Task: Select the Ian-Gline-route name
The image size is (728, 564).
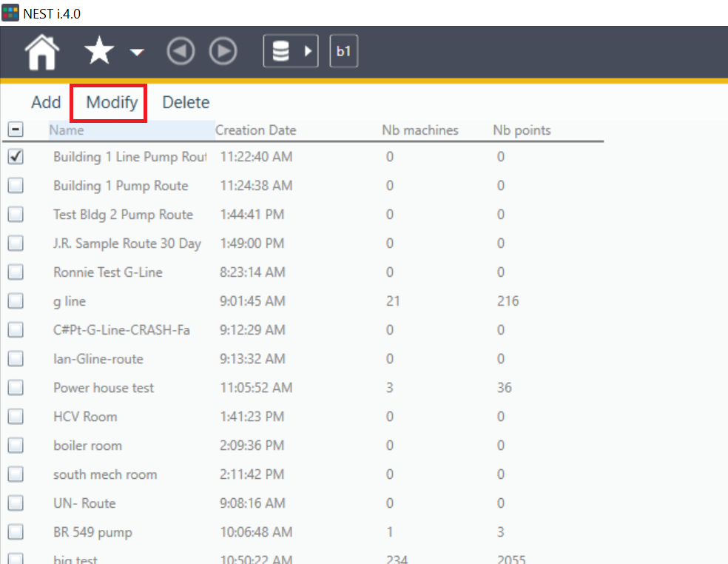Action: [x=98, y=359]
